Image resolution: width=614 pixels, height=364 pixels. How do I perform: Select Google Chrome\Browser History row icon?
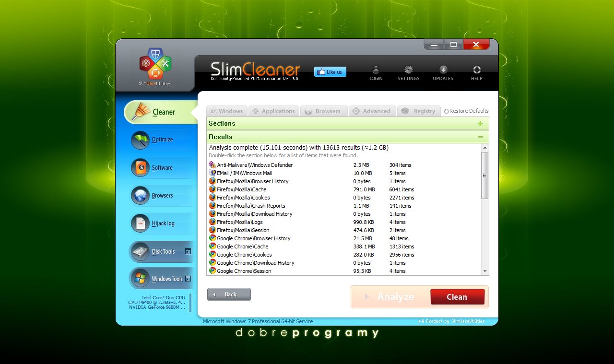coord(213,238)
